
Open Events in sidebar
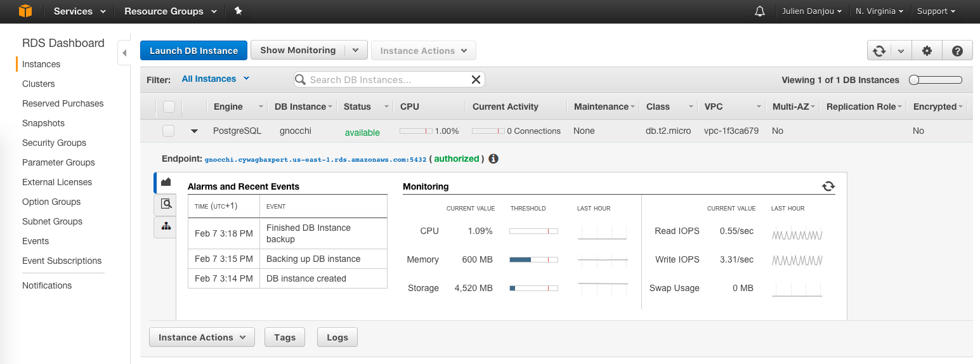36,241
